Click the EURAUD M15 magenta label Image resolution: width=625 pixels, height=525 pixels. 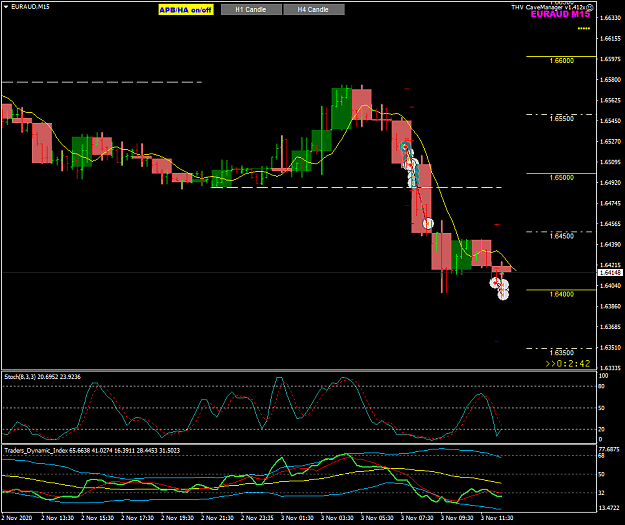[x=560, y=14]
